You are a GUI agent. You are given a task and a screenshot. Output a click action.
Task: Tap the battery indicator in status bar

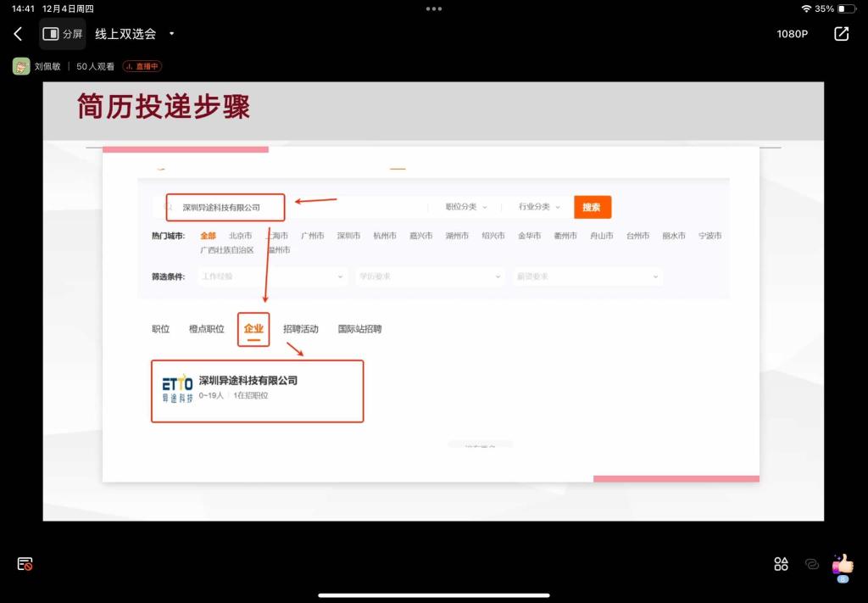(847, 8)
